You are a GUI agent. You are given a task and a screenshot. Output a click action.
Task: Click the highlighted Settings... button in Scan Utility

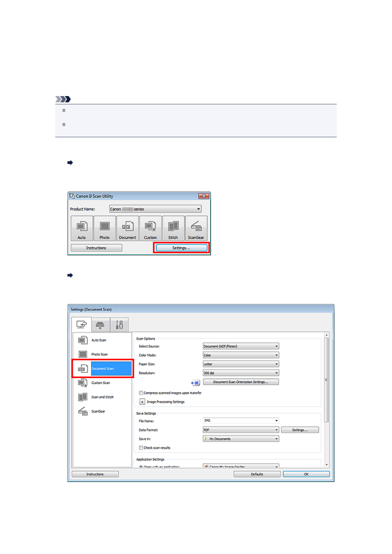[x=181, y=248]
